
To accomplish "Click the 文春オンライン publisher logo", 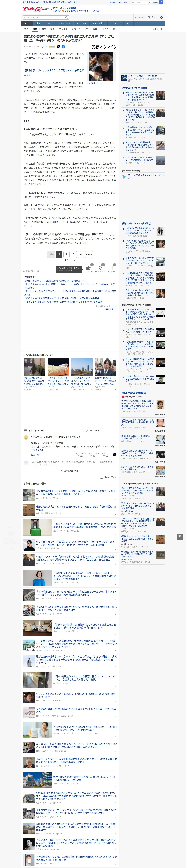I will pyautogui.click(x=104, y=47).
